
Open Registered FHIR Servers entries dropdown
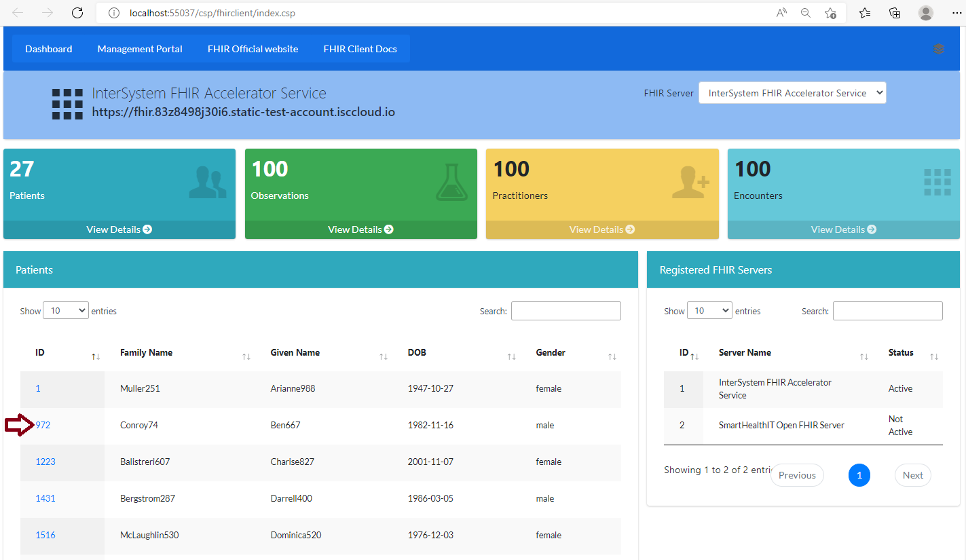pos(709,310)
